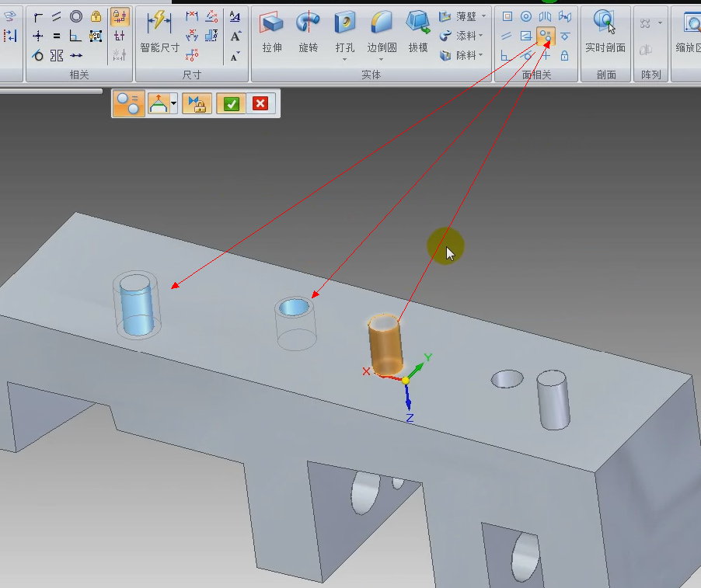Screen dimensions: 701x588
Task: Open the 实时剖面 live section tool
Action: [605, 31]
